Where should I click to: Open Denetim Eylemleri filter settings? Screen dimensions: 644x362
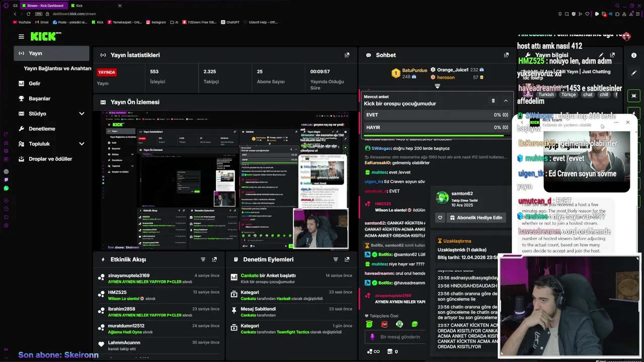(336, 259)
